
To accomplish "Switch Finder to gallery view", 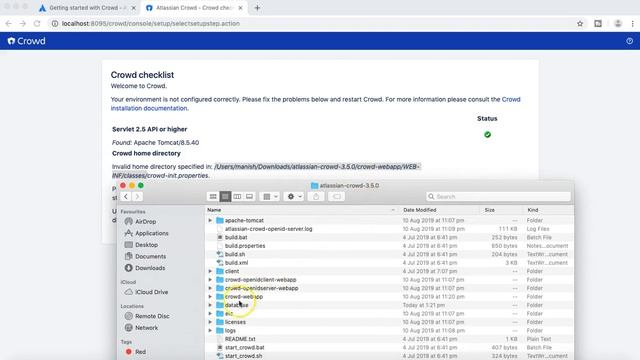I will (x=249, y=197).
